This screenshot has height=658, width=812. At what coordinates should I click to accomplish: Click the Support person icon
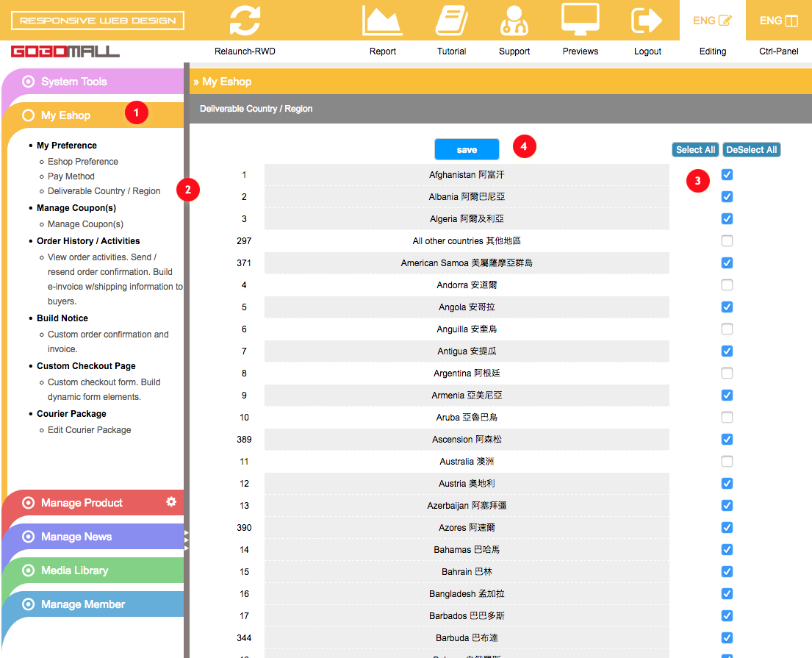click(514, 20)
